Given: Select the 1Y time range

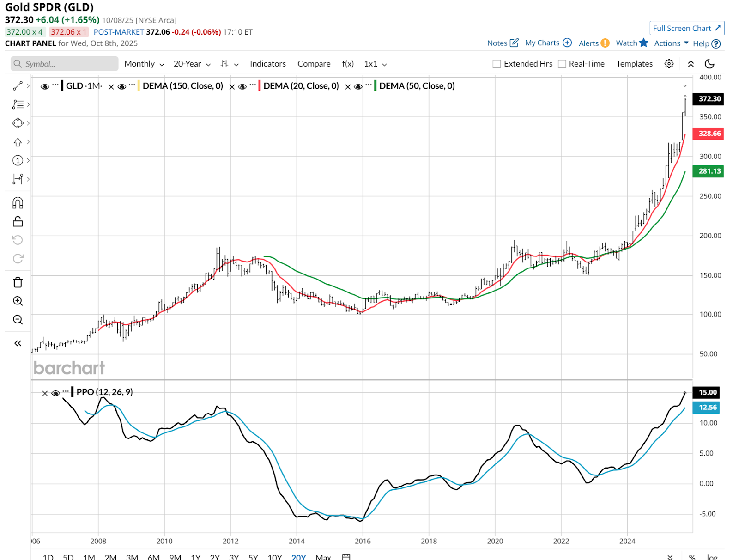Looking at the screenshot, I should [x=196, y=557].
